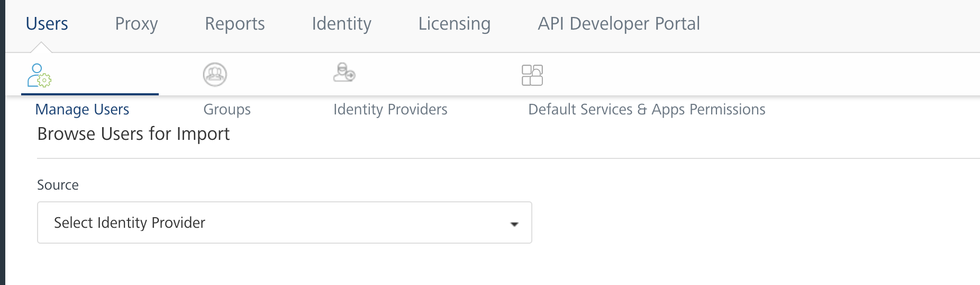Open the API Developer Portal tab
This screenshot has width=980, height=285.
point(619,24)
